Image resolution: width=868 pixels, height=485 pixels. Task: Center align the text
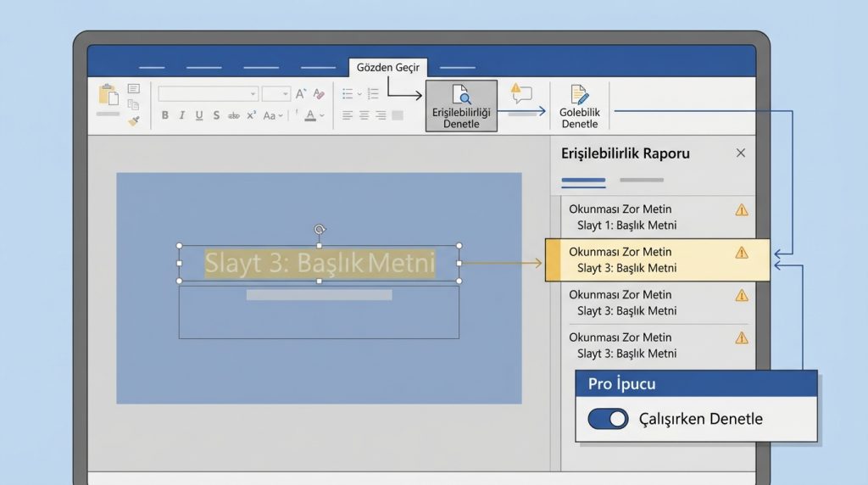tap(364, 115)
